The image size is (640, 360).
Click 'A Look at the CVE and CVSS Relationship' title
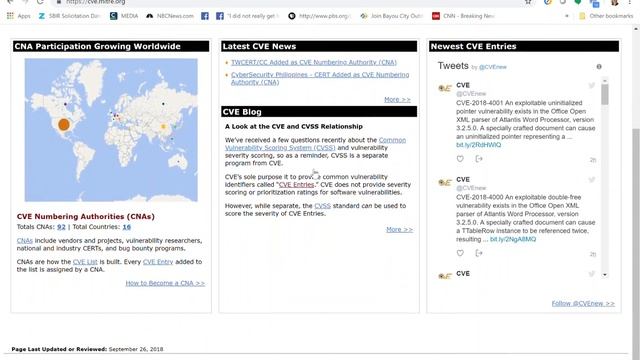(293, 127)
